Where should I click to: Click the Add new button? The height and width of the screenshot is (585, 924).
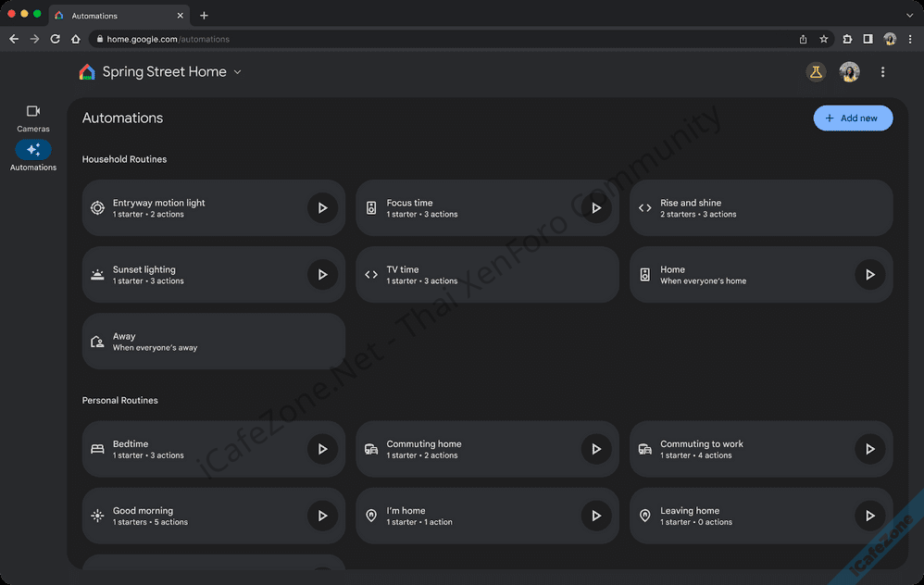click(x=853, y=118)
